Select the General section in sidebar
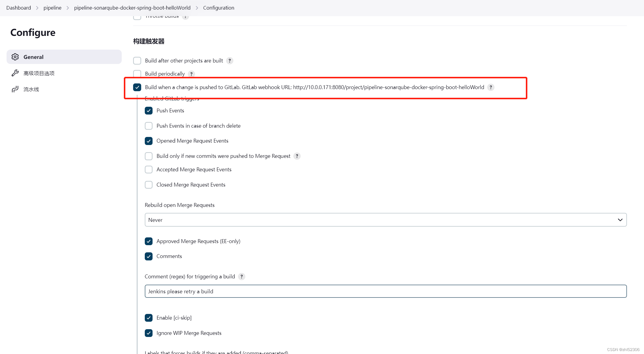 (x=64, y=57)
